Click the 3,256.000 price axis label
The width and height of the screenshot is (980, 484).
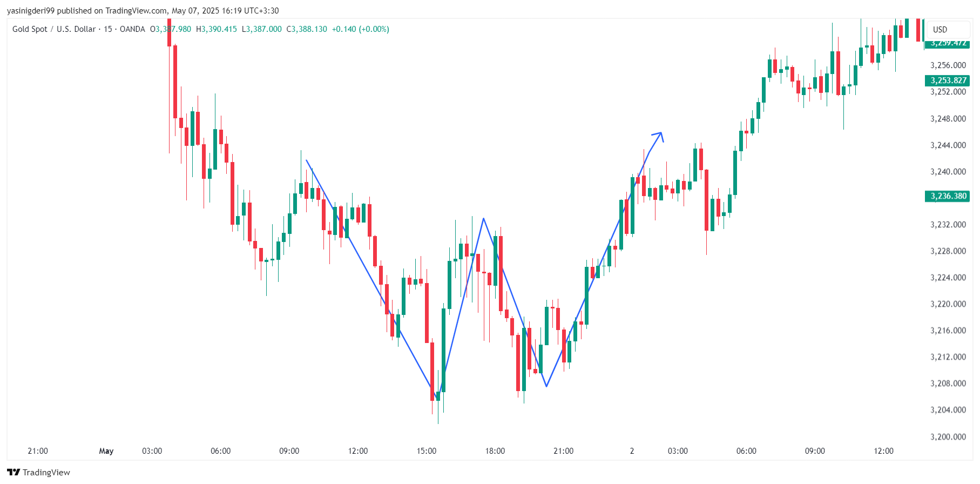[948, 65]
